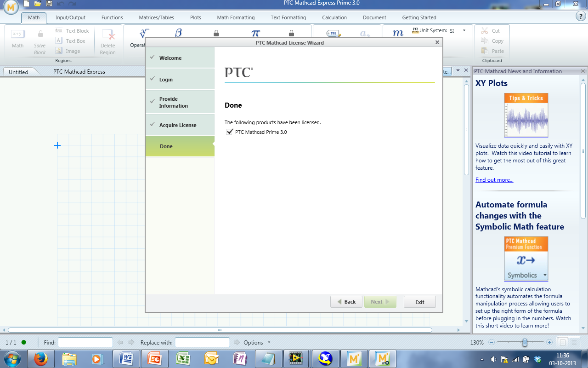This screenshot has height=368, width=588.
Task: Open the Mathcad application button menu
Action: pos(11,7)
